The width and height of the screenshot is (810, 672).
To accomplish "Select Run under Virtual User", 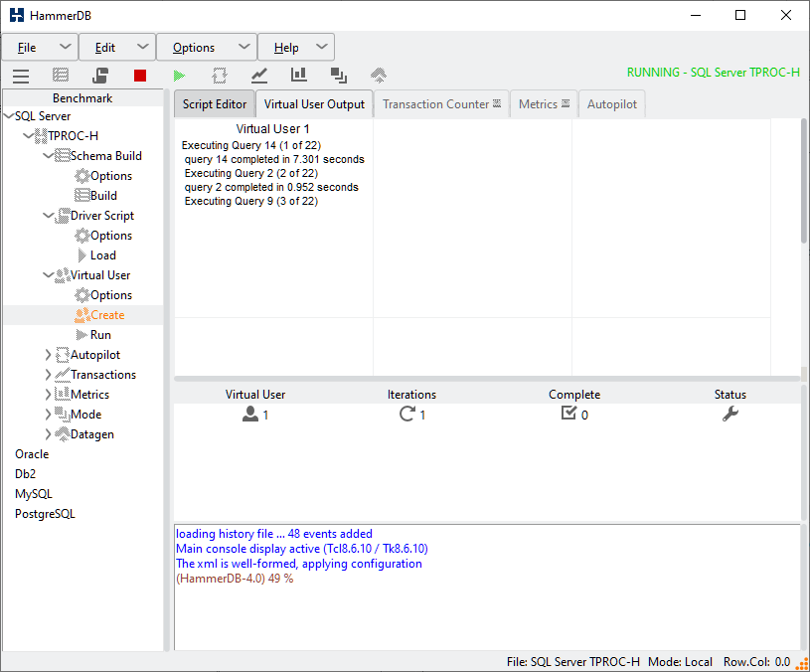I will tap(100, 335).
